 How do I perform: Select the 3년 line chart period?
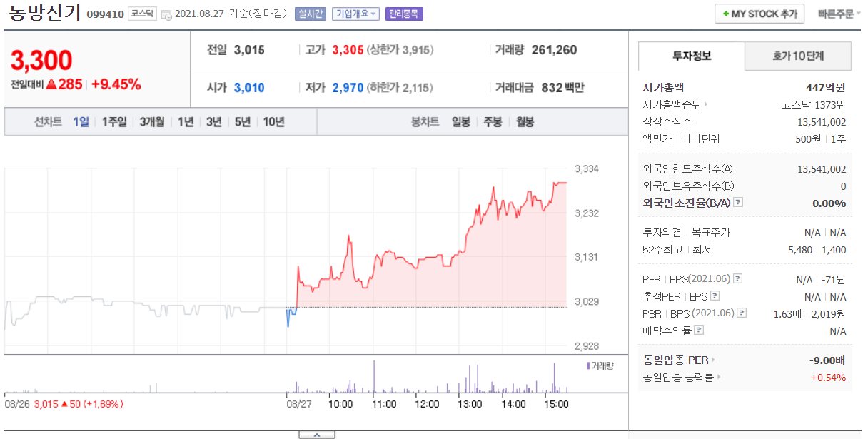pos(214,122)
